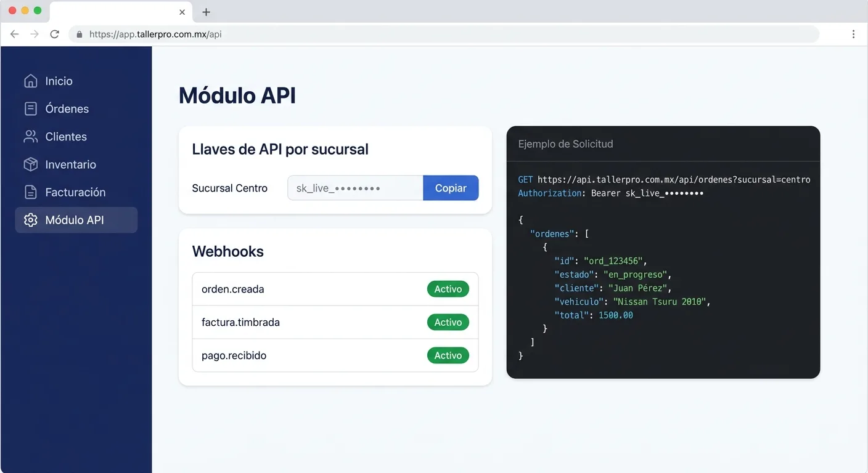Click Activo badge for factura.timbrada

448,322
